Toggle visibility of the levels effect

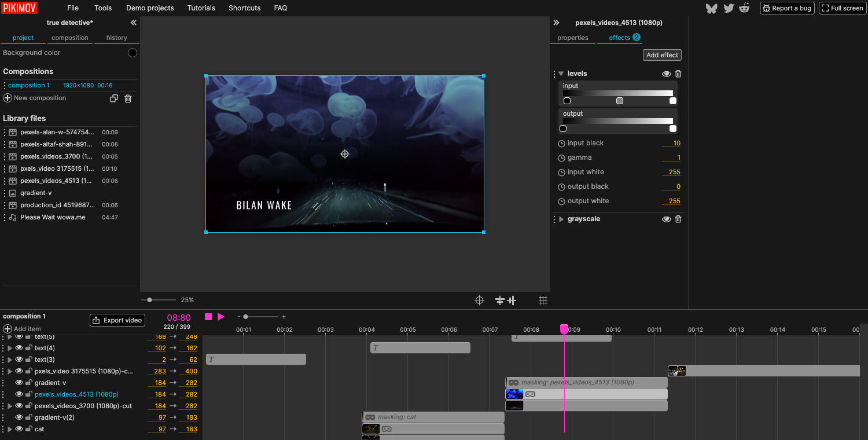[667, 74]
